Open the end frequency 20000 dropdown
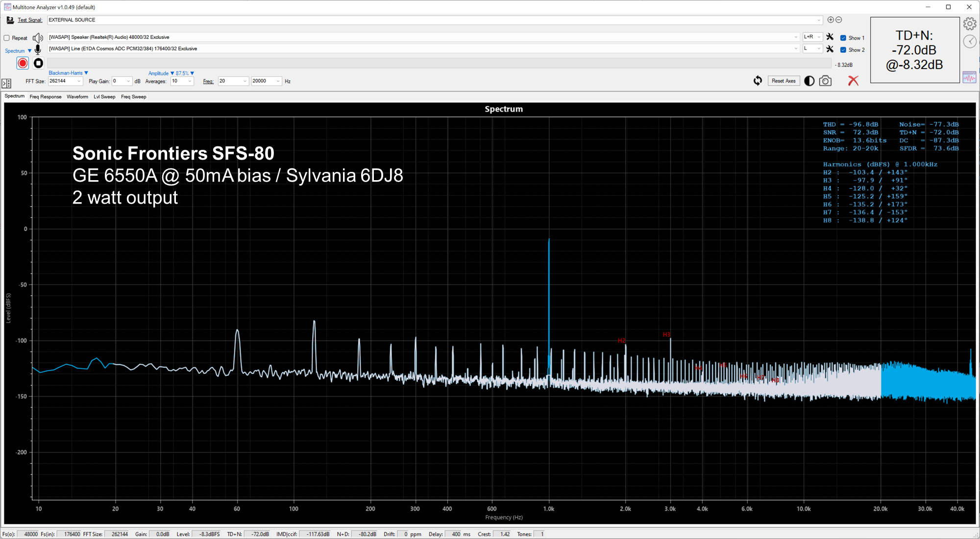This screenshot has width=980, height=539. coord(267,81)
